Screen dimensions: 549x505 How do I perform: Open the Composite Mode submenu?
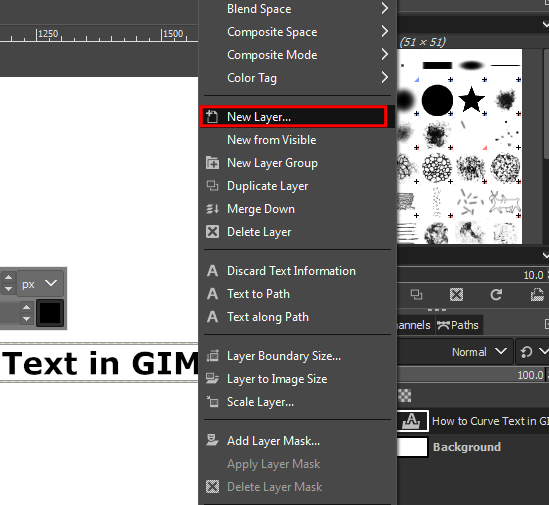click(297, 55)
